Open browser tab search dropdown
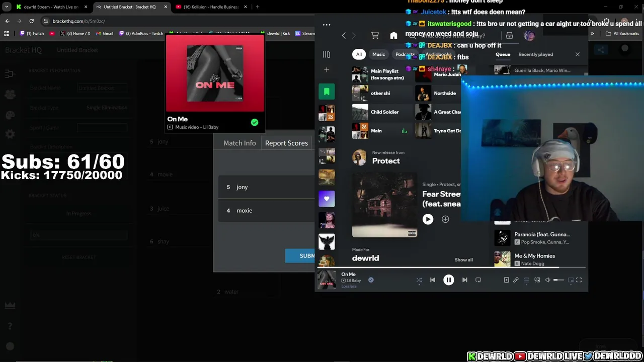 point(7,7)
